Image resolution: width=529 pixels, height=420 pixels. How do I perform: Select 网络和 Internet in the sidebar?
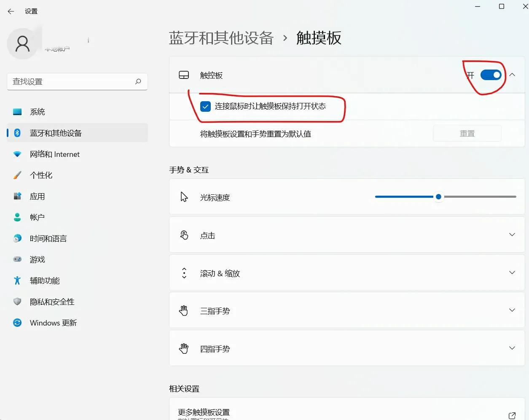pos(55,154)
